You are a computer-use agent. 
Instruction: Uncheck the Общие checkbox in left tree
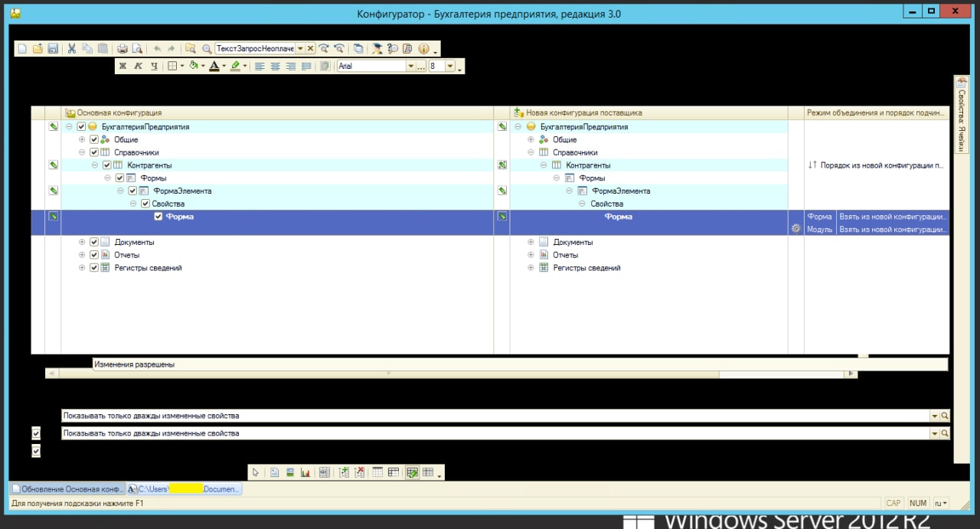pyautogui.click(x=94, y=140)
